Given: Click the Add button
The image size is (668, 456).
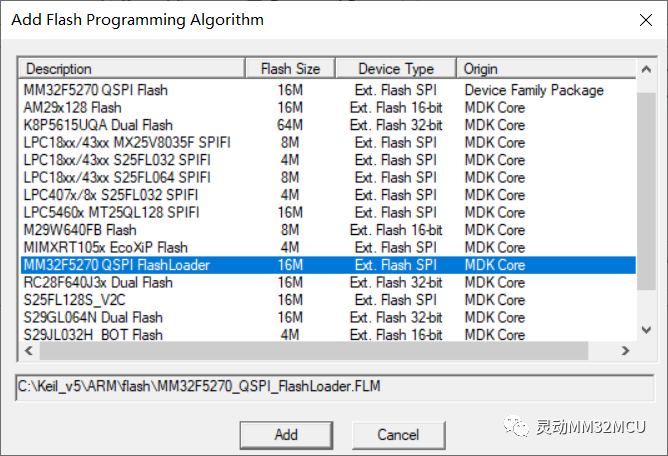Looking at the screenshot, I should (286, 435).
